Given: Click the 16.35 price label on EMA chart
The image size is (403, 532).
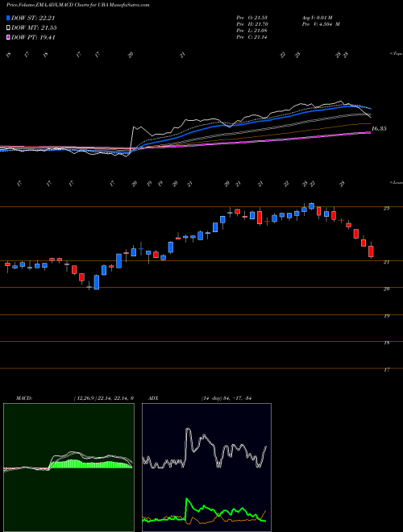Looking at the screenshot, I should [x=379, y=129].
